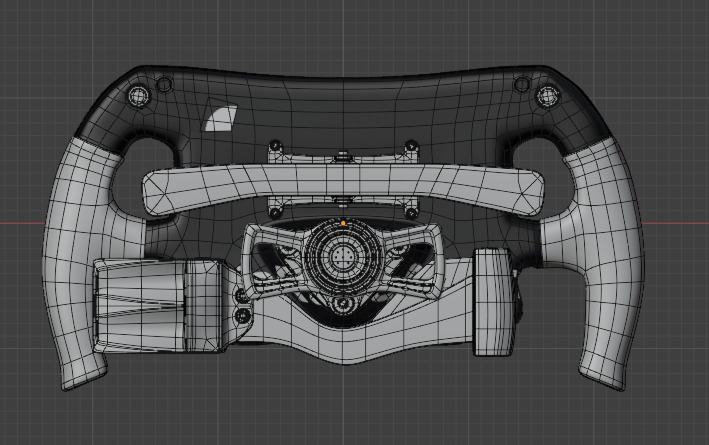Click the ribbed cylinder on the left
The width and height of the screenshot is (709, 445).
point(157,306)
